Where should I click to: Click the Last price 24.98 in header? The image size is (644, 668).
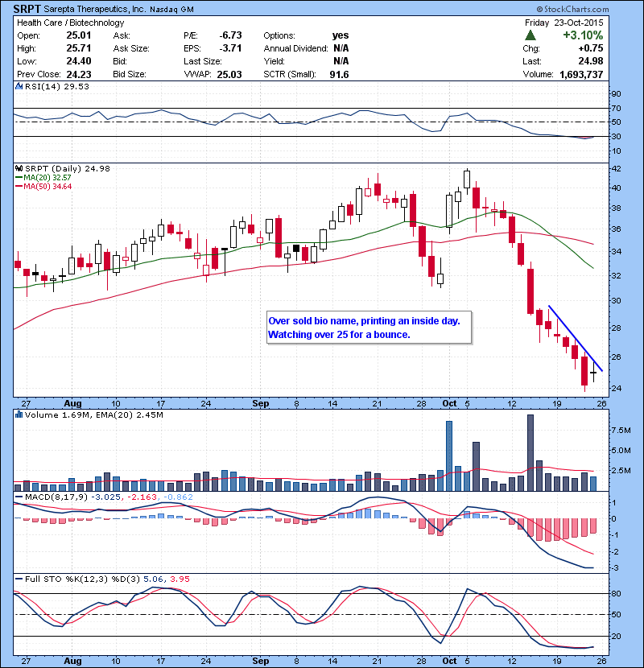(591, 61)
